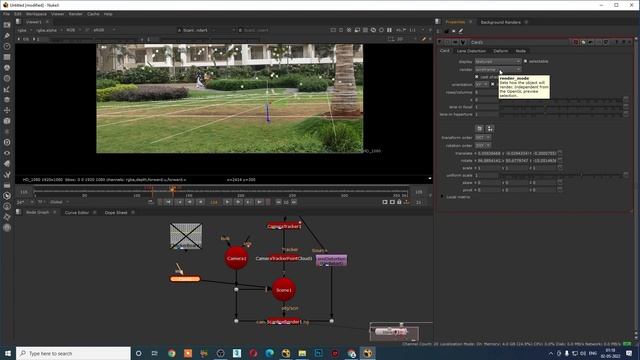Click the snap icon beside file import
640x360 pixels.
490,129
